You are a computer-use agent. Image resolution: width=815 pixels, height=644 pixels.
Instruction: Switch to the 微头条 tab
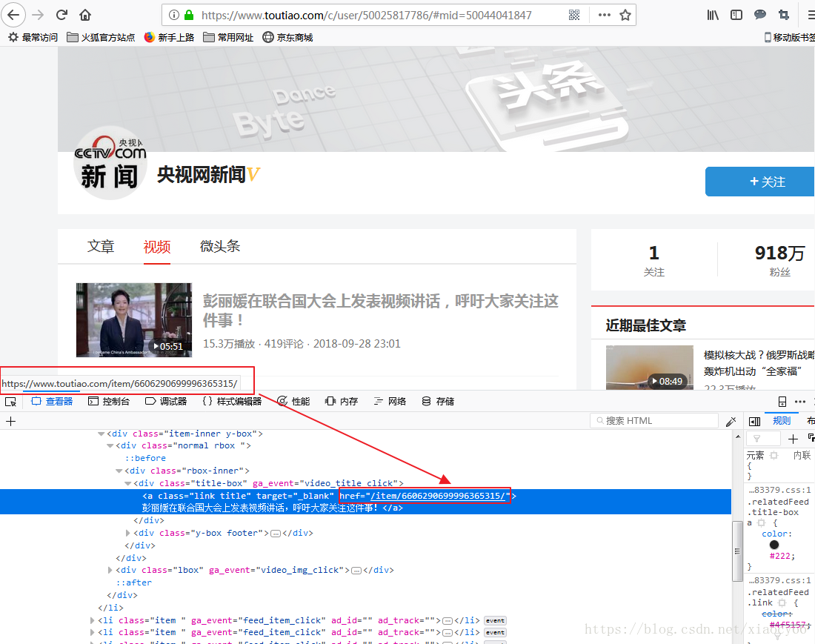220,246
